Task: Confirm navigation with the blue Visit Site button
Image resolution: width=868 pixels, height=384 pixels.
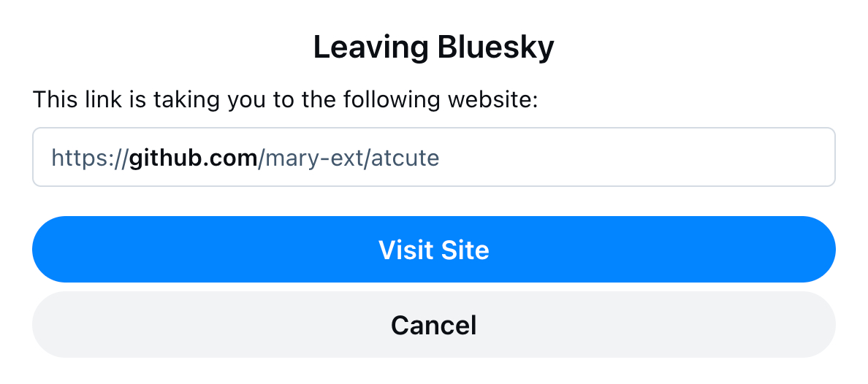Action: pyautogui.click(x=433, y=250)
